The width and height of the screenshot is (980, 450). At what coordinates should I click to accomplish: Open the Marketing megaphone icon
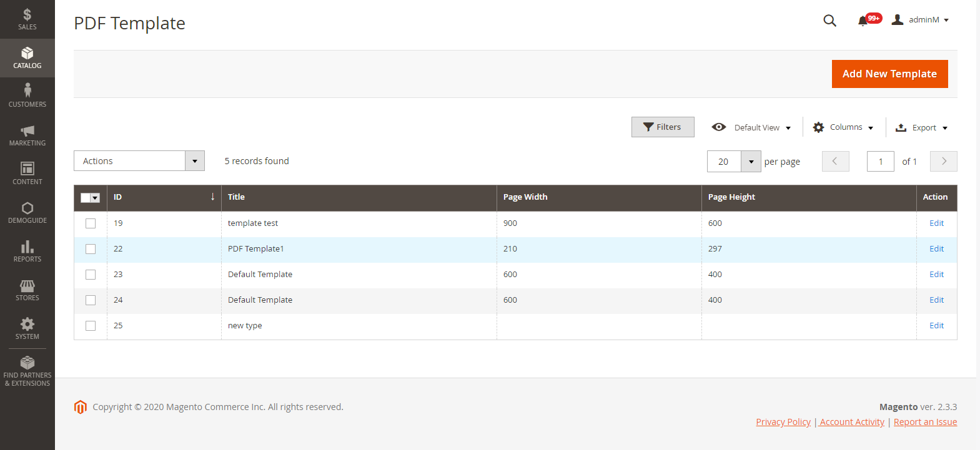tap(27, 130)
